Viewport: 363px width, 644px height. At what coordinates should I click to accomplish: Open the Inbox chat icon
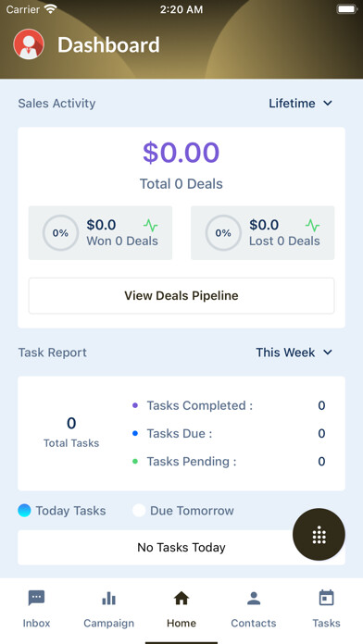click(37, 598)
